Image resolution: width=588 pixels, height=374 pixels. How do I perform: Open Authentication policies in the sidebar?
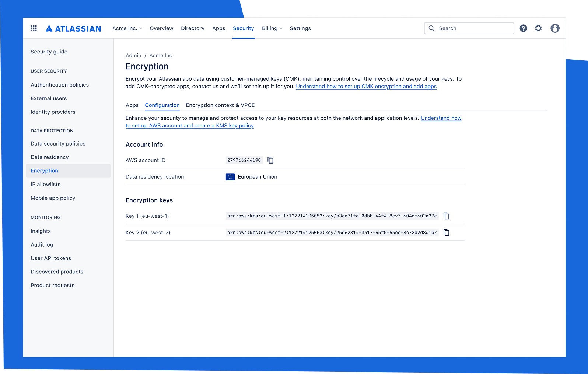pyautogui.click(x=60, y=85)
